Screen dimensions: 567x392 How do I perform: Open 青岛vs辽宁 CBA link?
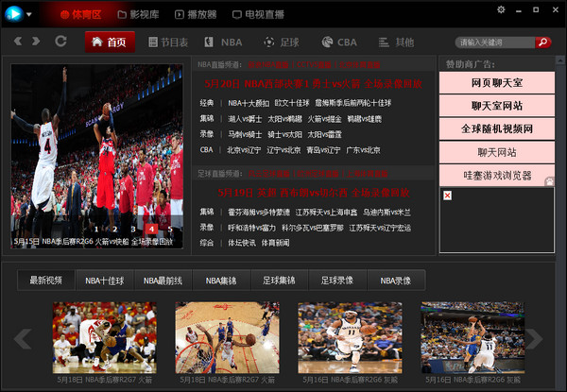[323, 150]
